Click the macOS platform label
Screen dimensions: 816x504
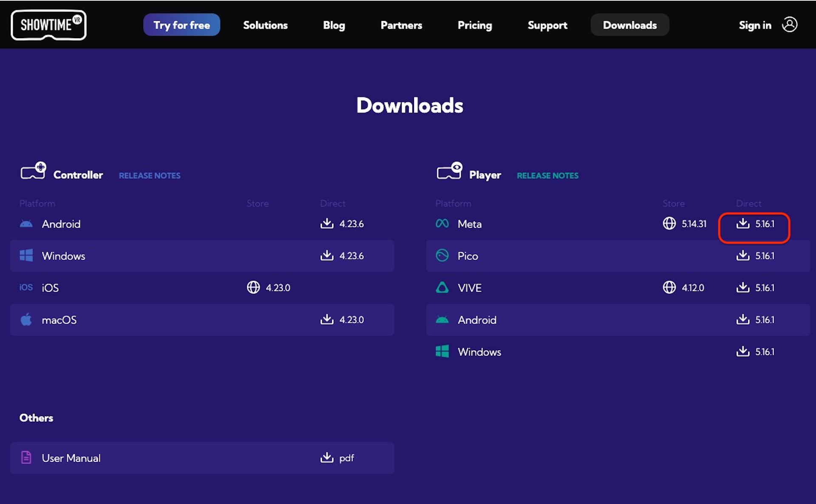[x=59, y=320]
